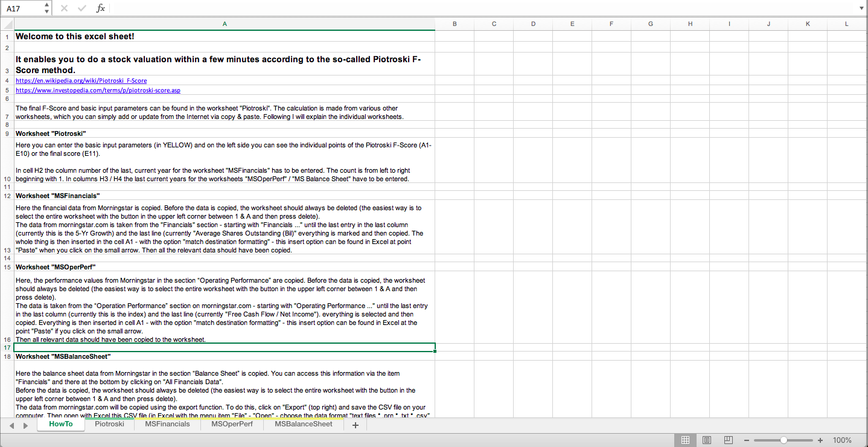This screenshot has height=447, width=868.
Task: Click the 'The final F-Score and basic input' paragraph cell
Action: click(x=225, y=112)
